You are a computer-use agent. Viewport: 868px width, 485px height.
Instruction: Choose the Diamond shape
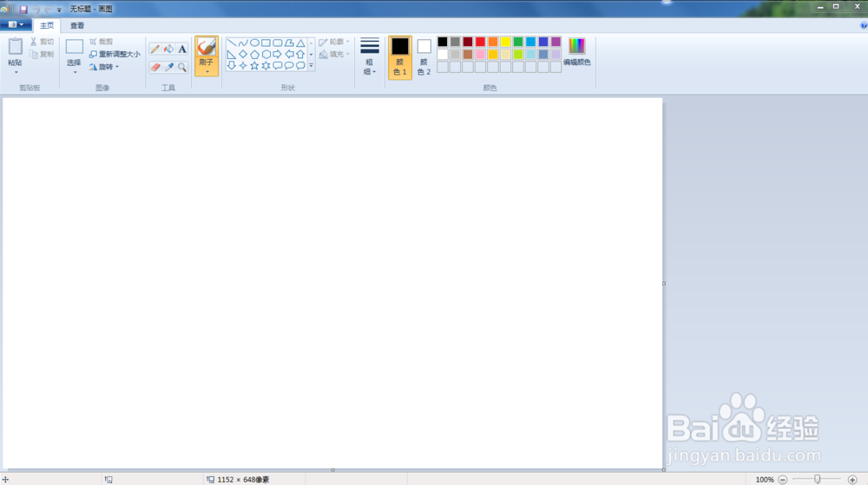click(243, 54)
